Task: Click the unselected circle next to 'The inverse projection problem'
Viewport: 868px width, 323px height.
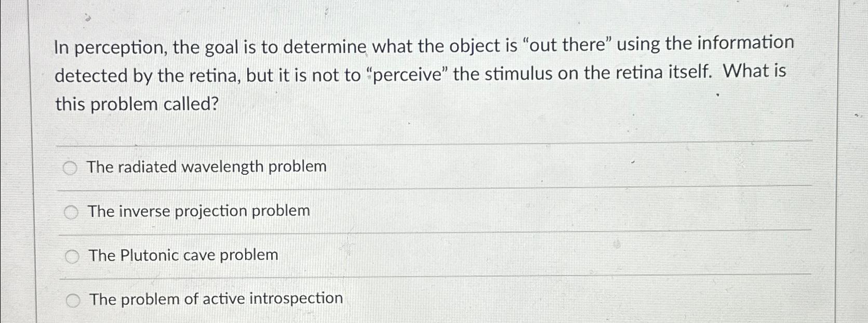Action: coord(71,211)
